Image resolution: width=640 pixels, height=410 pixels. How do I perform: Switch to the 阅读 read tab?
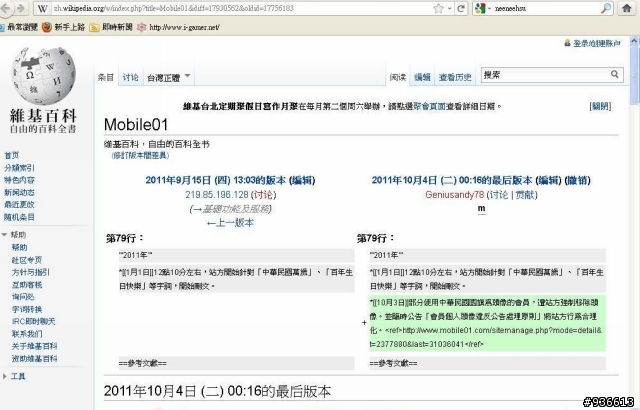point(398,77)
